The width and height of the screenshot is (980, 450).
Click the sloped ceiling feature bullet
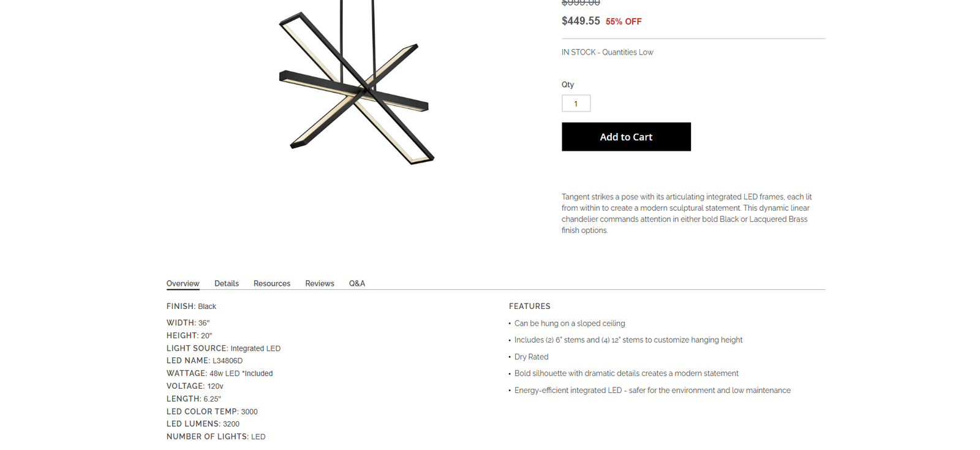569,323
